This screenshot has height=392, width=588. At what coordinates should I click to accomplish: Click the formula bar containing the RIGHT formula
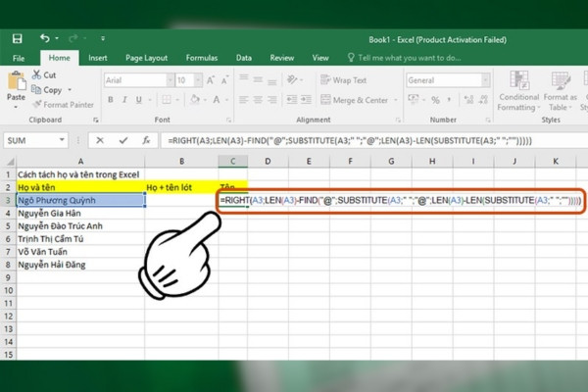click(374, 141)
